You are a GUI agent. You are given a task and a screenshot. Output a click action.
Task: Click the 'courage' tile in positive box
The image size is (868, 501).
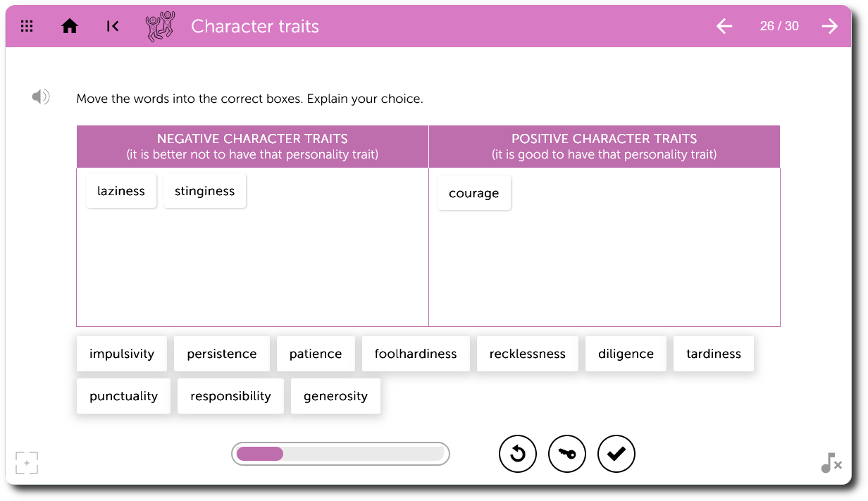(x=473, y=193)
